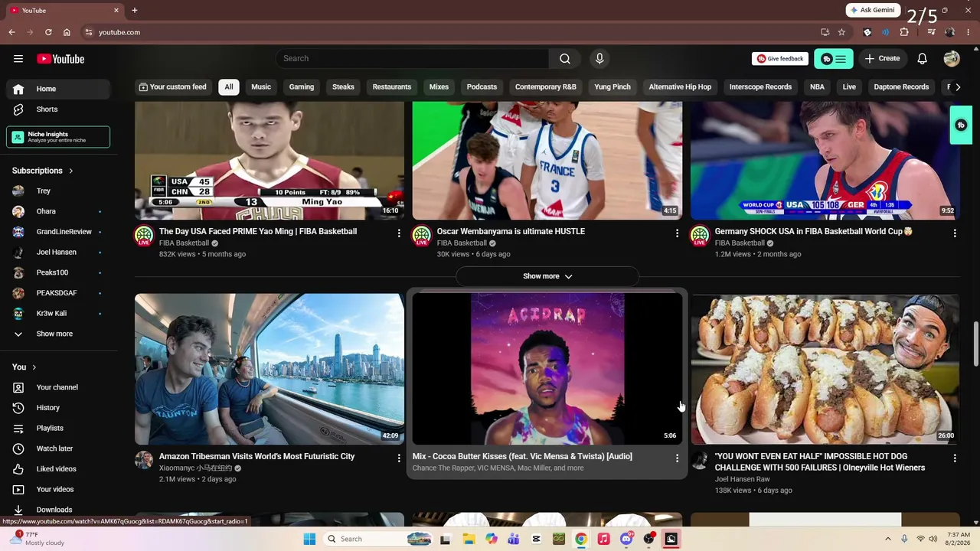Play the Acid Rap mix thumbnail
Viewport: 980px width, 551px height.
pyautogui.click(x=547, y=369)
